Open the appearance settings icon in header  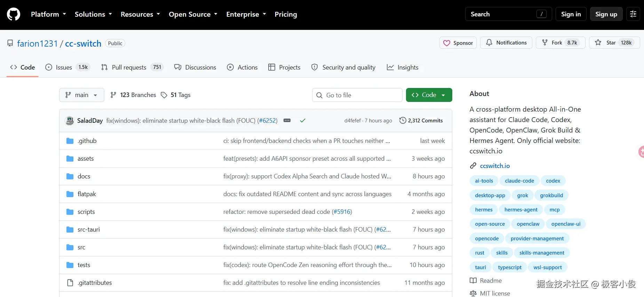(633, 14)
